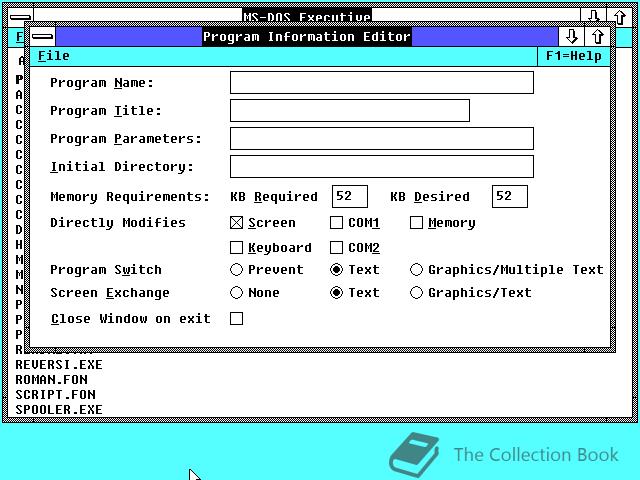Focus the Program Parameters input field
Image resolution: width=640 pixels, height=480 pixels.
coord(382,138)
